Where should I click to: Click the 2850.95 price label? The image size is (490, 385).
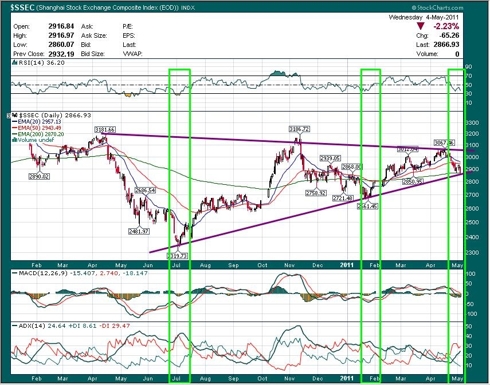click(x=413, y=182)
